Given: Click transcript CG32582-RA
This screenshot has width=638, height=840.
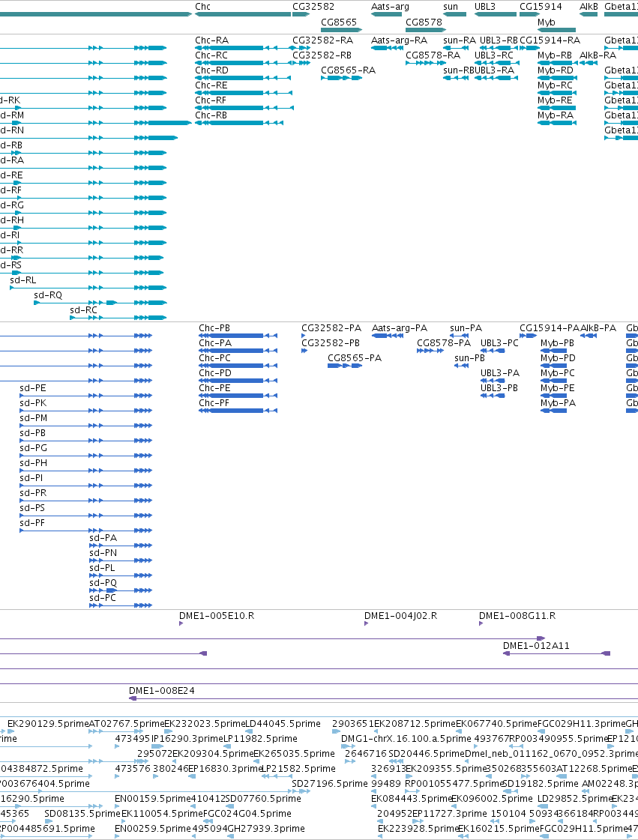Looking at the screenshot, I should tap(301, 48).
